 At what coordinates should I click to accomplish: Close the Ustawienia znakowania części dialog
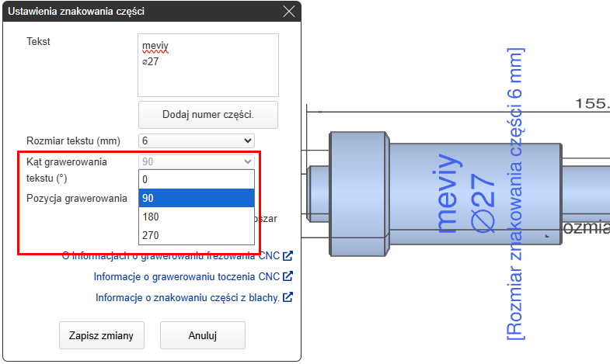[x=289, y=12]
